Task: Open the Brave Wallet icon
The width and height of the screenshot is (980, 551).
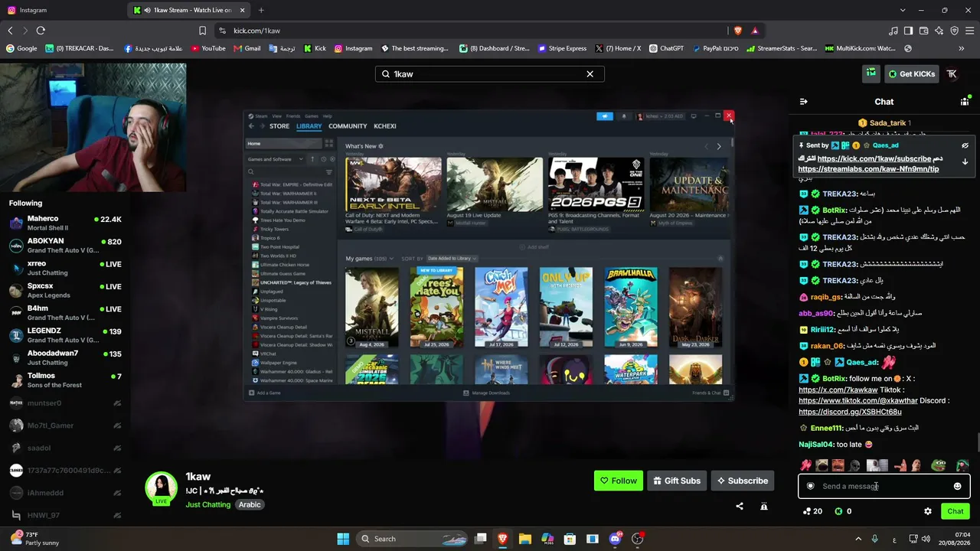Action: click(x=924, y=31)
